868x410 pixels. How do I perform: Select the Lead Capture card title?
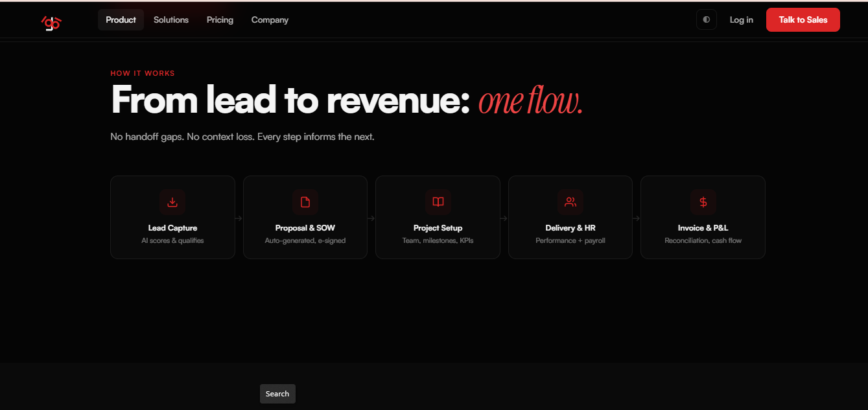coord(172,228)
